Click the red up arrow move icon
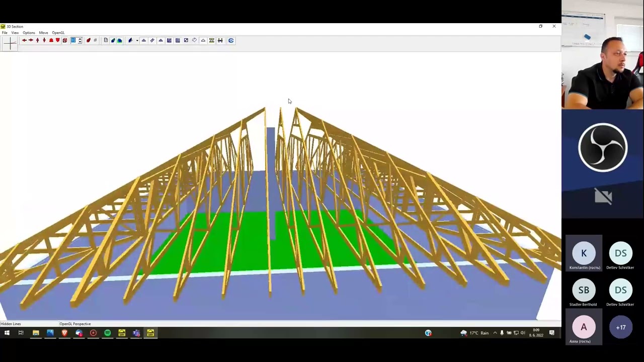This screenshot has height=362, width=644. click(x=37, y=40)
